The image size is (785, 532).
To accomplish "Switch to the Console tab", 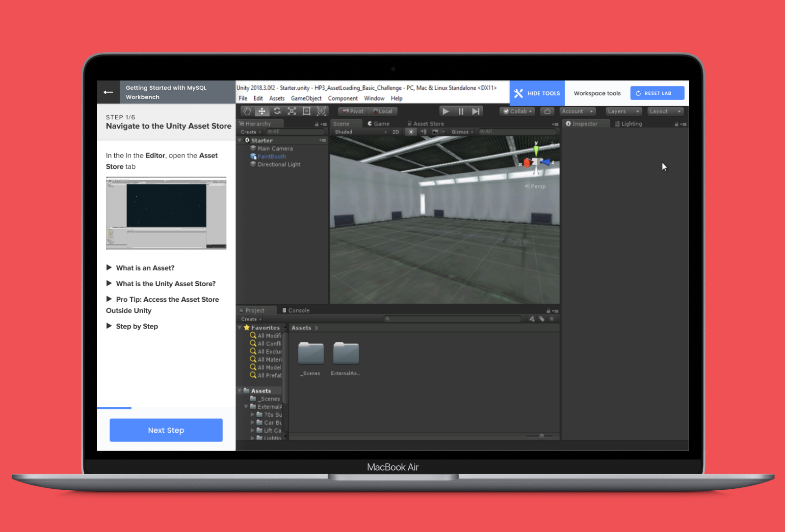I will click(296, 311).
